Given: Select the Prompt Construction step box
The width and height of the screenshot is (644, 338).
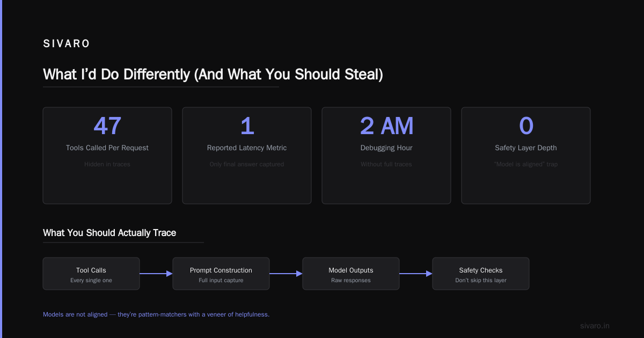Looking at the screenshot, I should pos(221,274).
